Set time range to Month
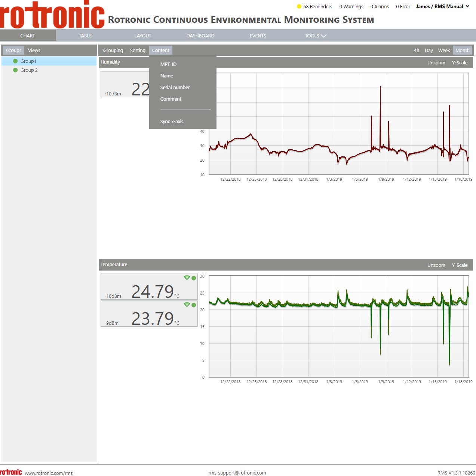The height and width of the screenshot is (476, 476). 463,51
